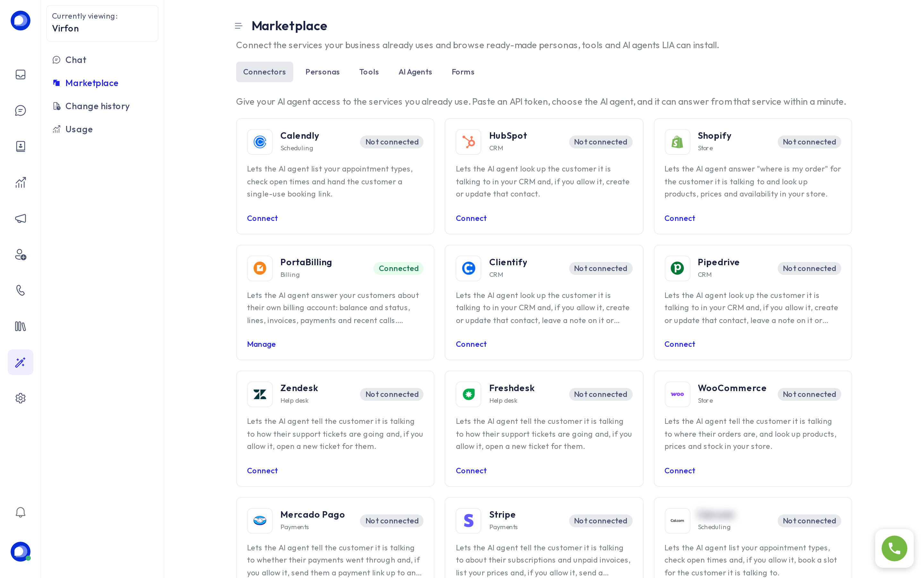The width and height of the screenshot is (924, 578).
Task: Click the user avatar at bottom left
Action: [x=20, y=552]
